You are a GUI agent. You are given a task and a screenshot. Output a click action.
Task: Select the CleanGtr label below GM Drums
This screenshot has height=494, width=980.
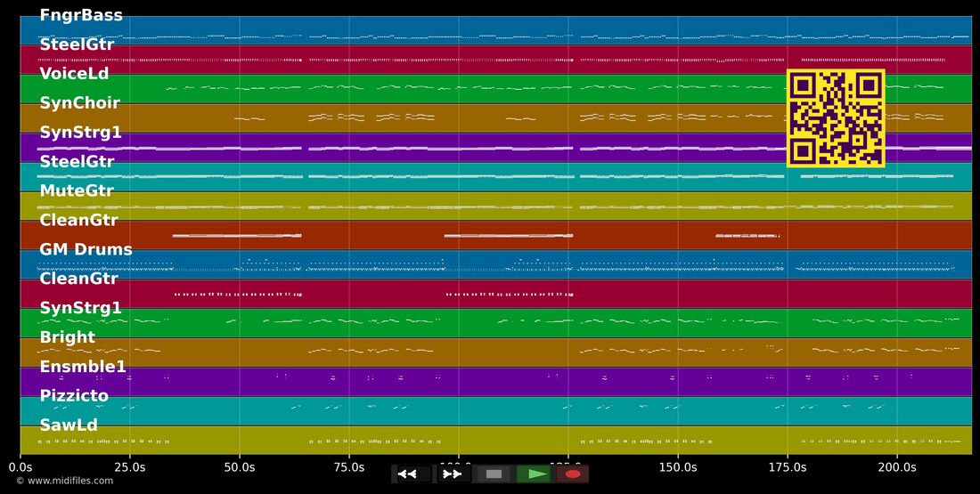78,279
